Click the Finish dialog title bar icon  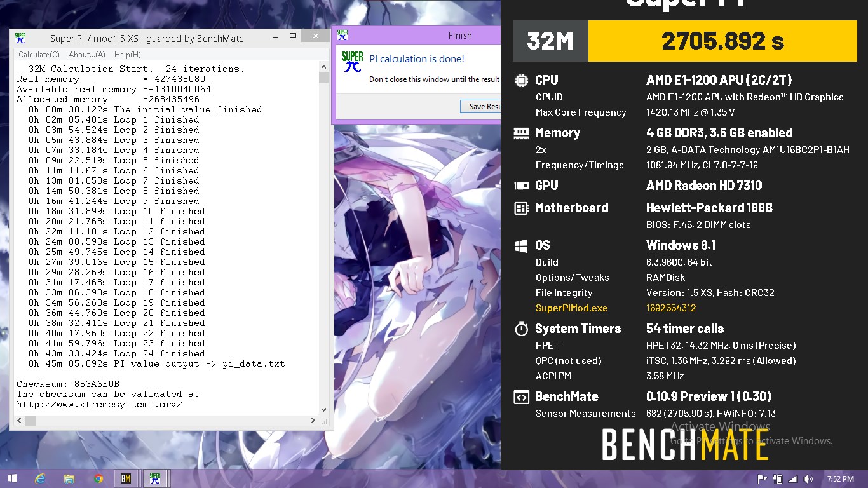point(342,35)
